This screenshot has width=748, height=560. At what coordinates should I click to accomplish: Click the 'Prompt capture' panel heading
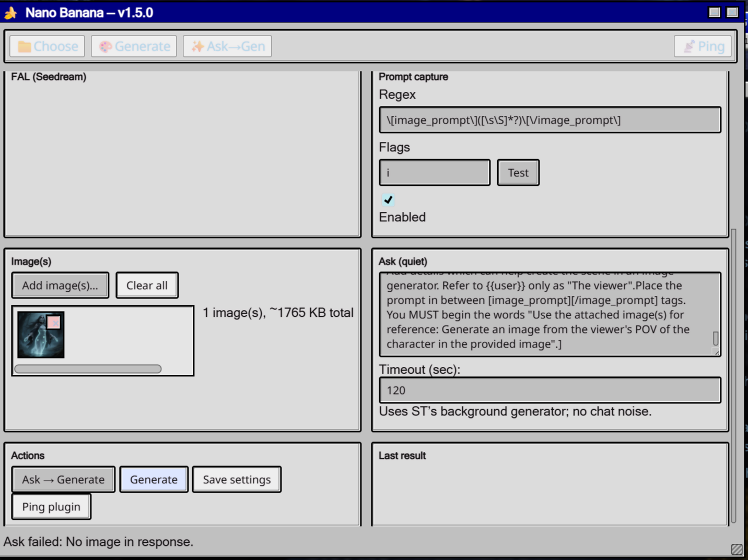[x=413, y=77]
